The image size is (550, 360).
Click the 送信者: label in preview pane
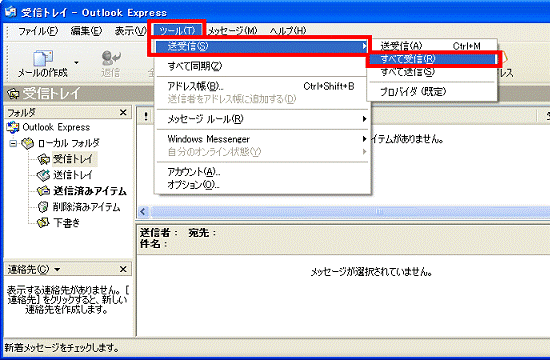point(159,233)
